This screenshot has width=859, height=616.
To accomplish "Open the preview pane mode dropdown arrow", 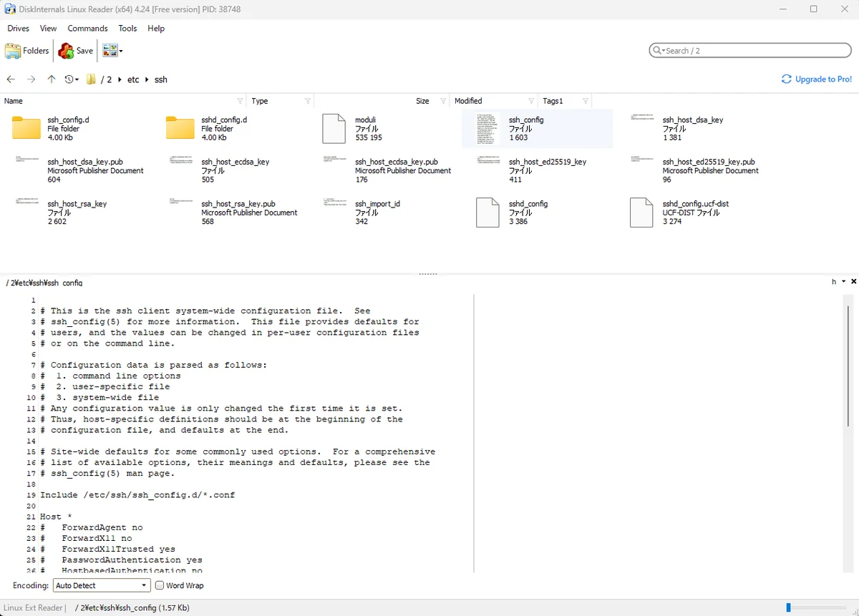I will [844, 282].
